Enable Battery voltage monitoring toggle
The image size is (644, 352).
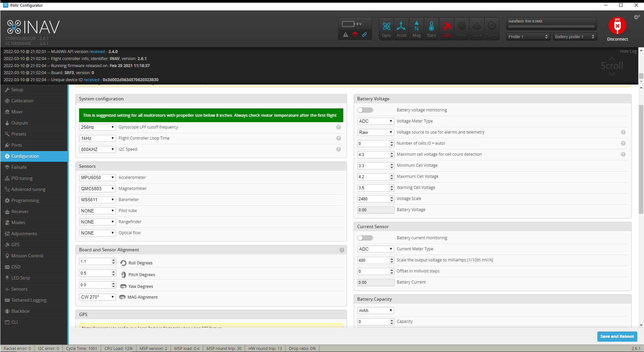click(365, 110)
